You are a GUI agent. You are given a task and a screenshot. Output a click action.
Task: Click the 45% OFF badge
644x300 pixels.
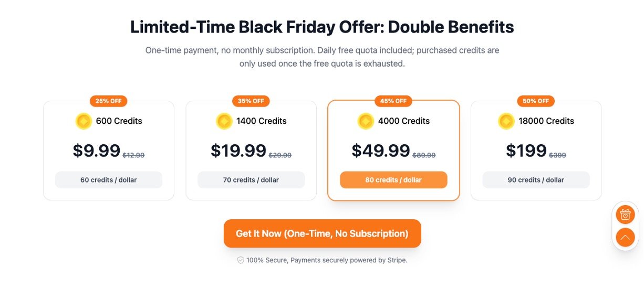coord(393,101)
